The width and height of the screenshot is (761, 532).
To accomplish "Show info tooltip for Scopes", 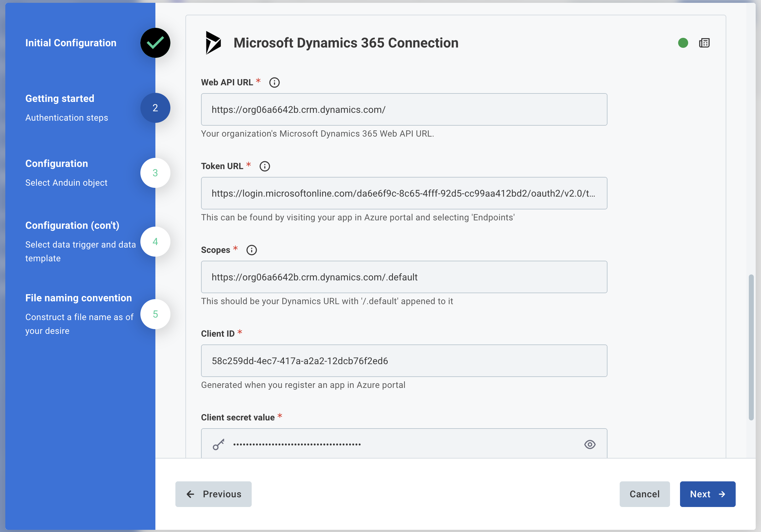I will pyautogui.click(x=252, y=250).
